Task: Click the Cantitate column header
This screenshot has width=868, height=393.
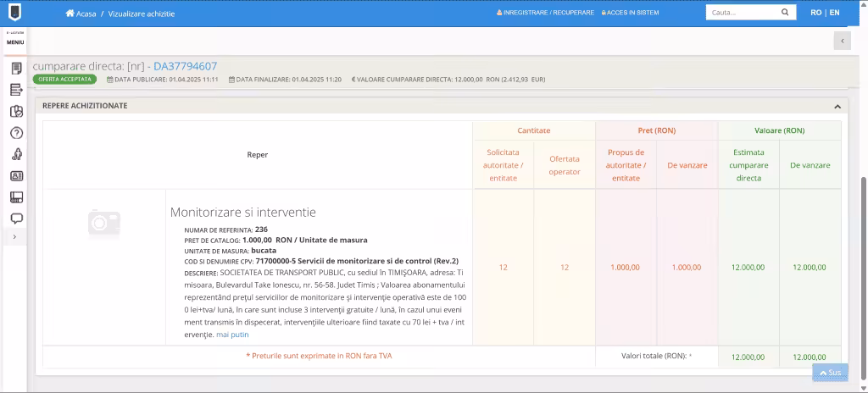Action: (534, 131)
